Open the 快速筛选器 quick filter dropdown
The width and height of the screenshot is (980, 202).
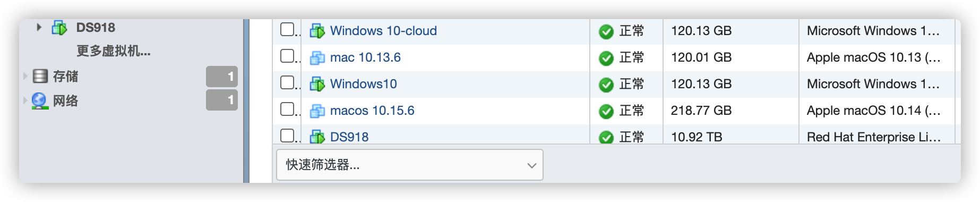click(x=409, y=165)
